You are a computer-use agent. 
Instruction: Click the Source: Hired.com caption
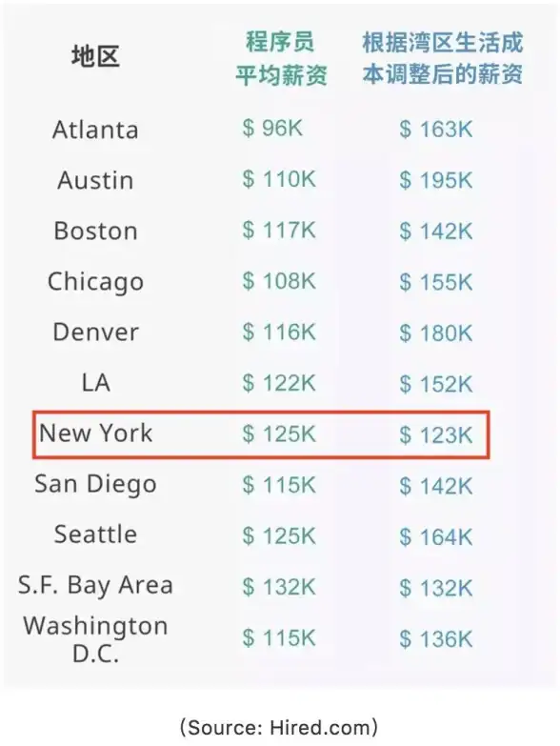280,728
